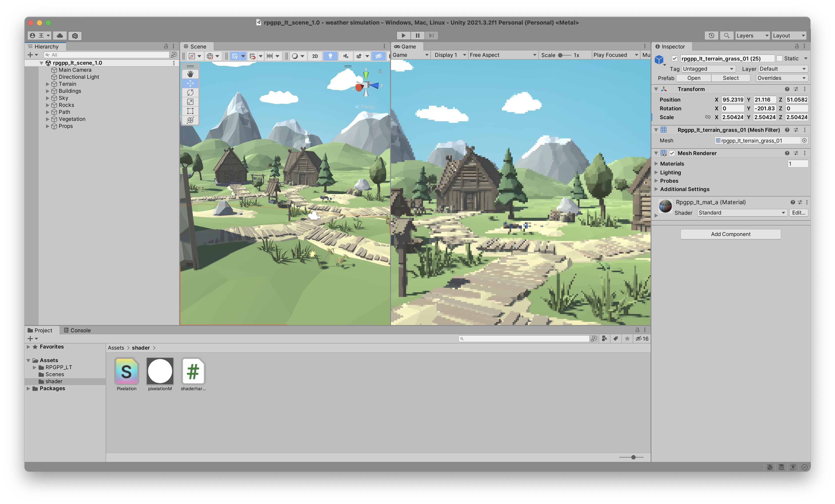The height and width of the screenshot is (504, 835).
Task: Toggle scene lighting bulb icon
Action: [330, 56]
